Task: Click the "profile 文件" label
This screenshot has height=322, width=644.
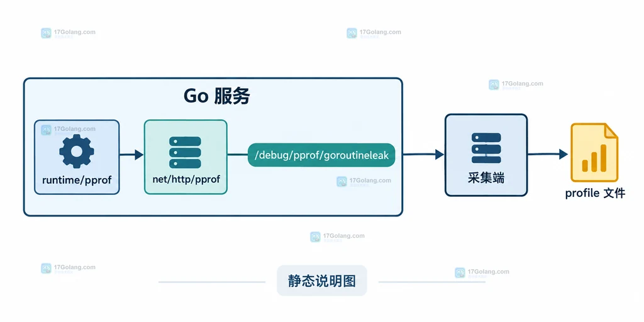Action: 595,193
